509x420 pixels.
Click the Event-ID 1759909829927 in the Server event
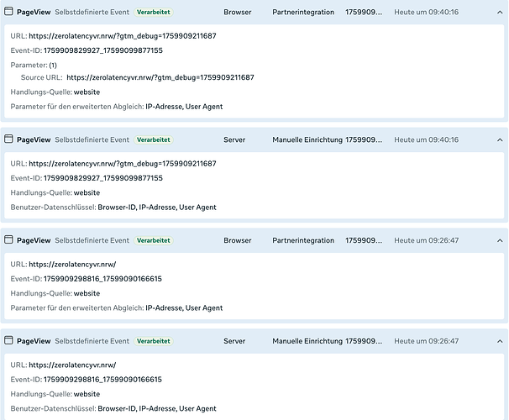tap(102, 178)
